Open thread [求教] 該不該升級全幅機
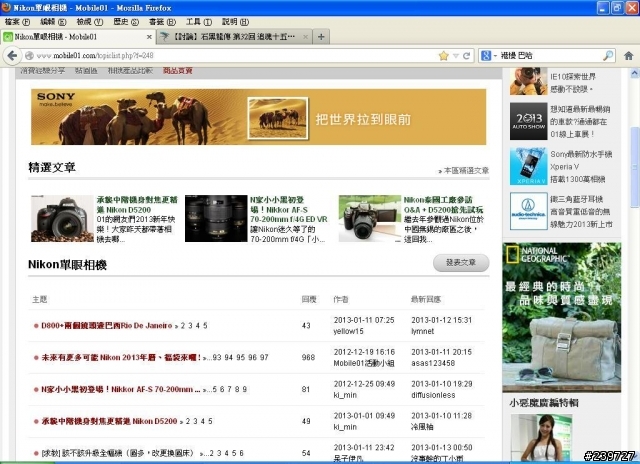640x464 pixels. [x=118, y=453]
